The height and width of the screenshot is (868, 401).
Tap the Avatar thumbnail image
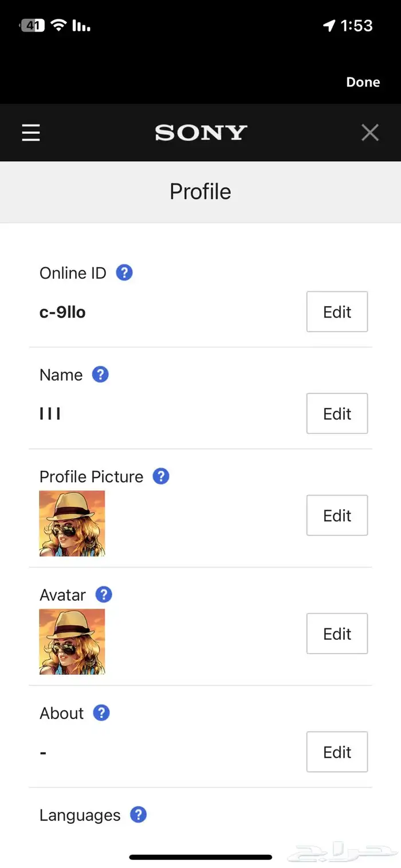[x=72, y=642]
